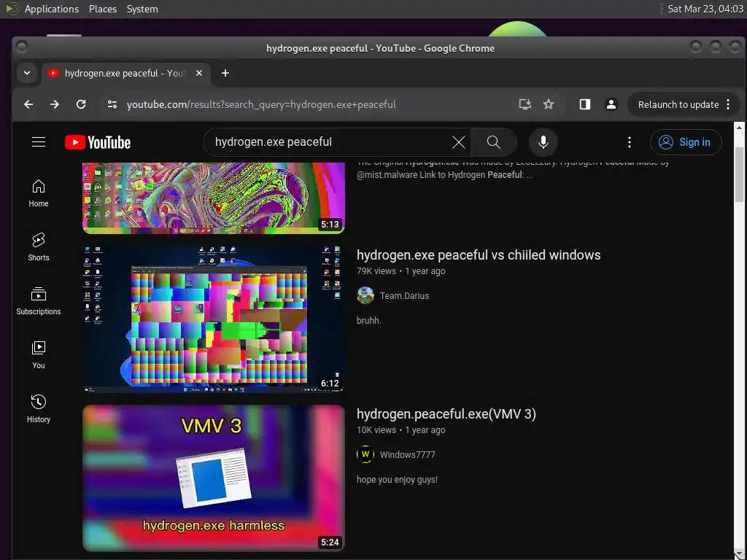
Task: Click the '10K views • 1 year ago' text
Action: [x=400, y=430]
